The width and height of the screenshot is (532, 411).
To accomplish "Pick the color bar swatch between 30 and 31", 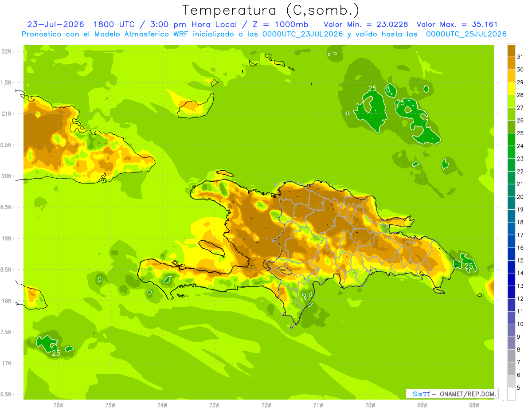I will [x=511, y=63].
